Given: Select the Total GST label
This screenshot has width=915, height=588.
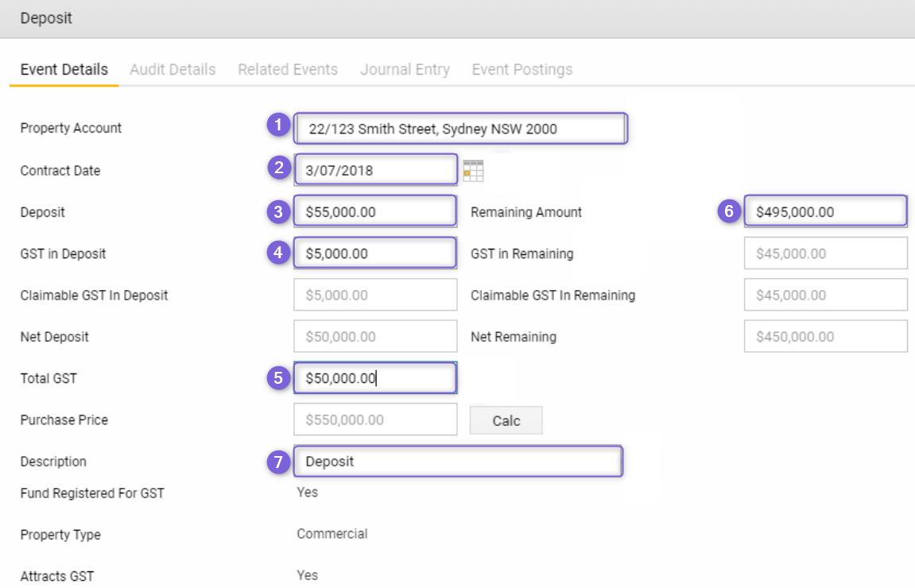Looking at the screenshot, I should point(48,378).
